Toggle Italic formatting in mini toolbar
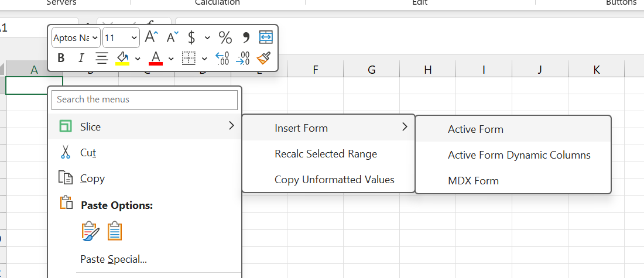 coord(81,59)
